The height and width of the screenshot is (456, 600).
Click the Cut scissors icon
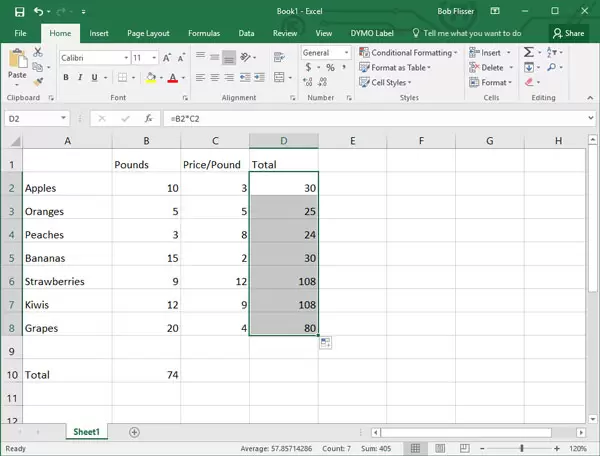click(x=38, y=52)
